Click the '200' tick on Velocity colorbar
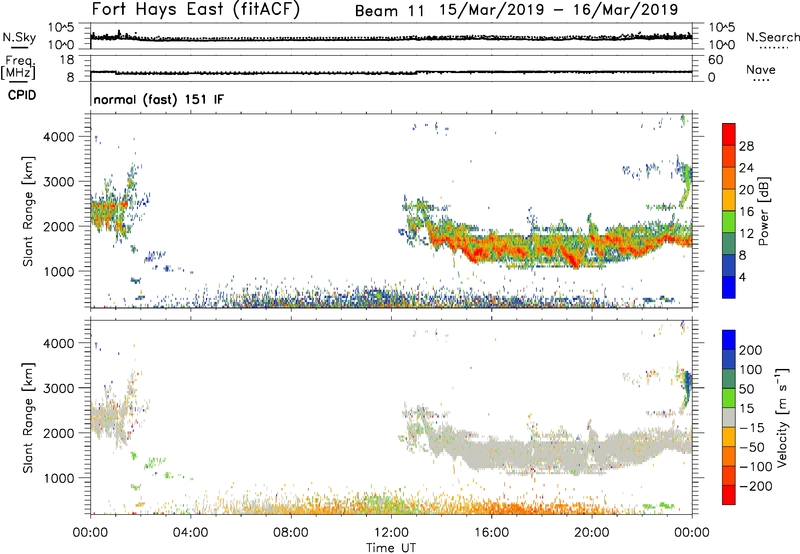 (x=751, y=350)
